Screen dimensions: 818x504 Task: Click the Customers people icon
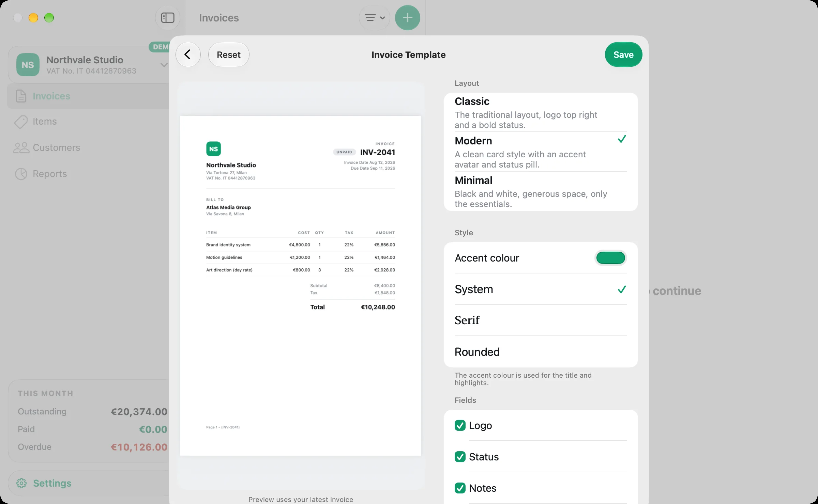pyautogui.click(x=21, y=148)
